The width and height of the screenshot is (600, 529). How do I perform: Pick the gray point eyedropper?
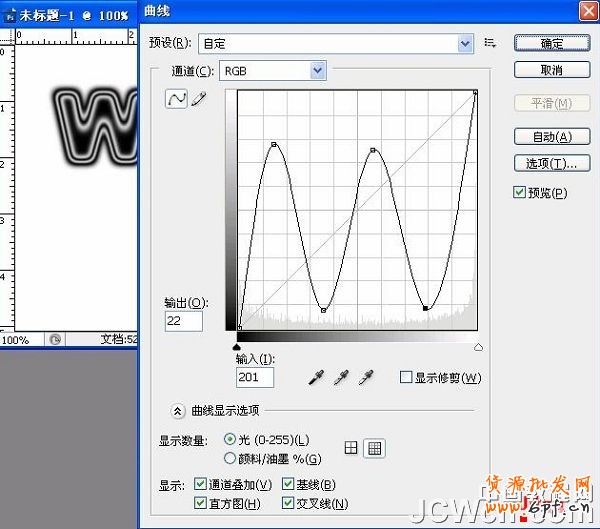[341, 377]
